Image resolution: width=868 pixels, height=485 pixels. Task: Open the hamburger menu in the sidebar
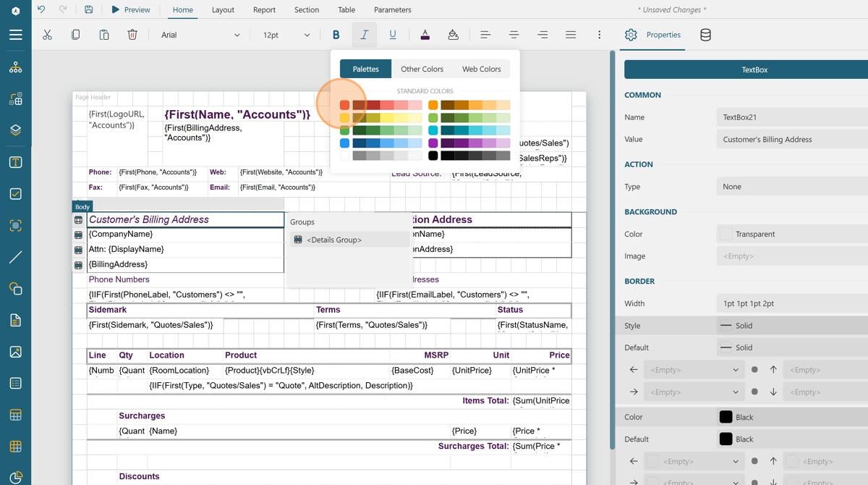coord(15,35)
